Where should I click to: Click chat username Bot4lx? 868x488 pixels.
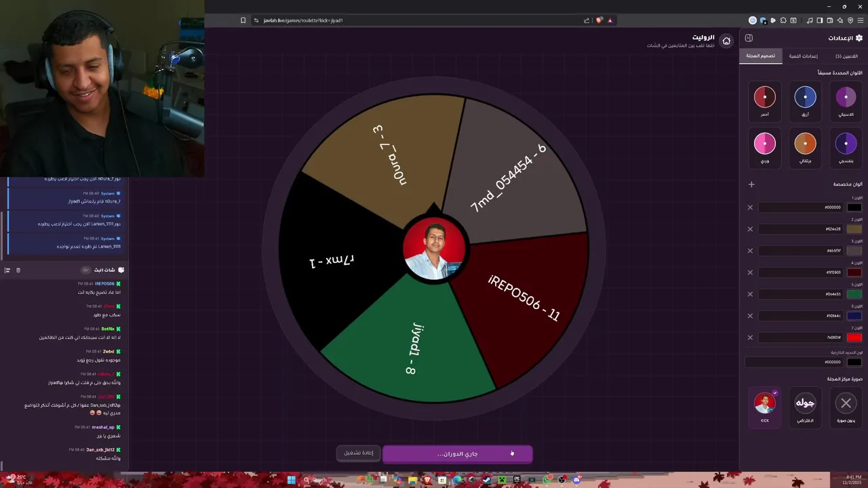(x=108, y=329)
